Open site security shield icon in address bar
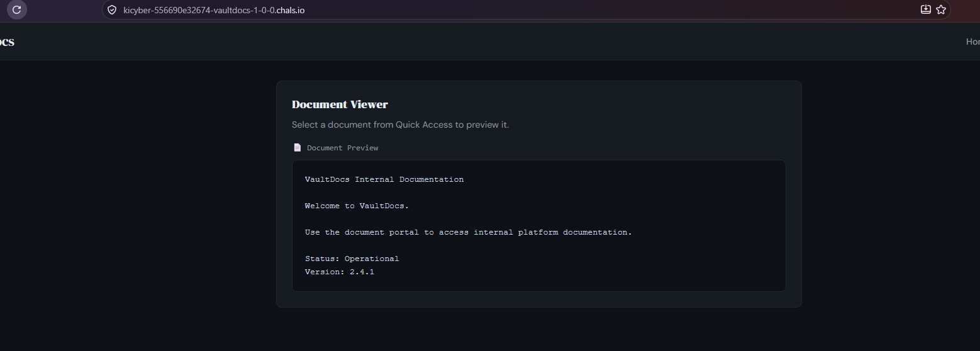The width and height of the screenshot is (980, 351). click(x=112, y=10)
